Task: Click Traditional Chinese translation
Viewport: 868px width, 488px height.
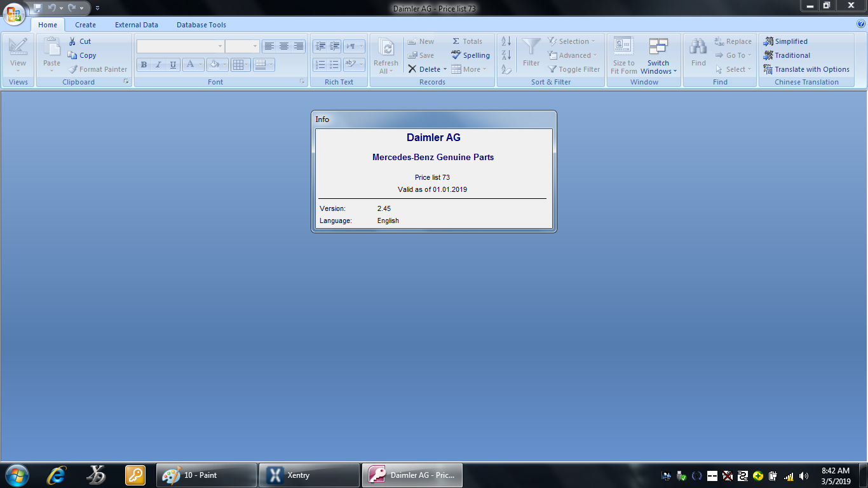Action: [787, 55]
